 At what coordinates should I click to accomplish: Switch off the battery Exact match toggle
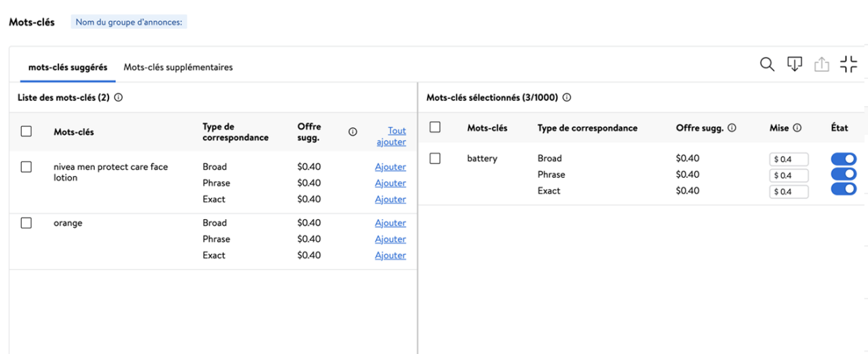(844, 189)
